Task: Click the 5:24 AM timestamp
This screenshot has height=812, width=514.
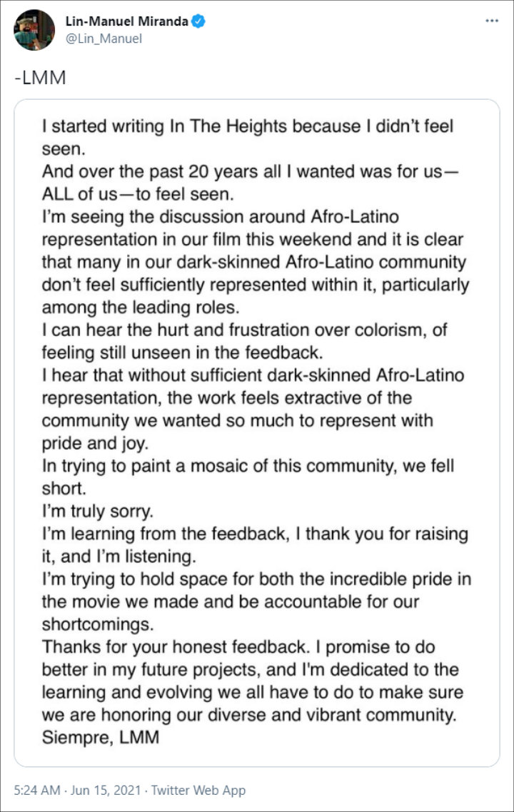Action: click(x=37, y=791)
